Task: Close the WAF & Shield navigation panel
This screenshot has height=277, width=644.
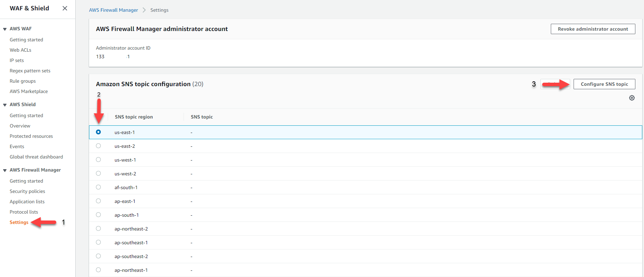Action: [x=65, y=8]
